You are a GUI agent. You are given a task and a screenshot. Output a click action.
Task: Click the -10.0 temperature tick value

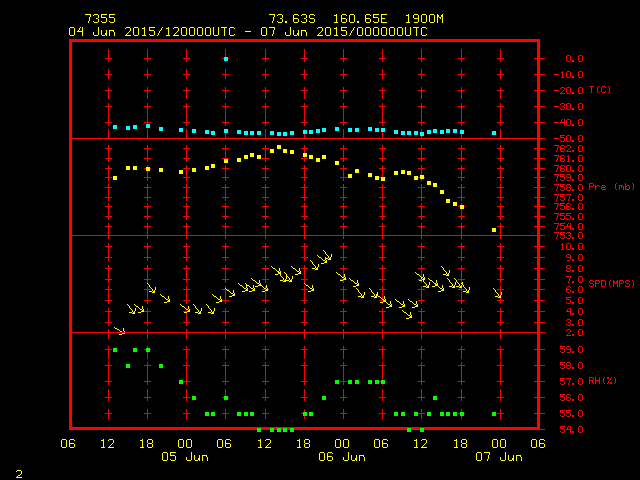point(569,75)
